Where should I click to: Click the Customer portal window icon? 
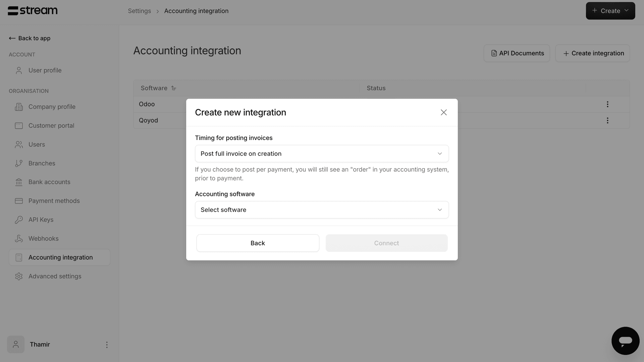point(19,126)
